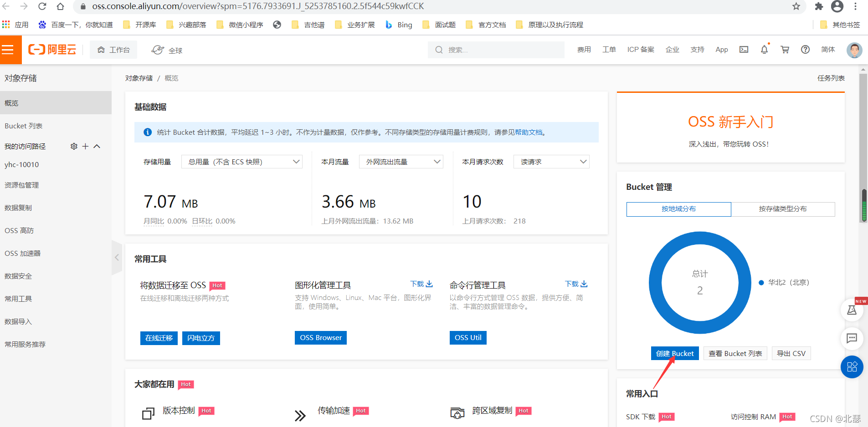Open the 跨区域复制 feature
This screenshot has width=868, height=427.
[492, 411]
